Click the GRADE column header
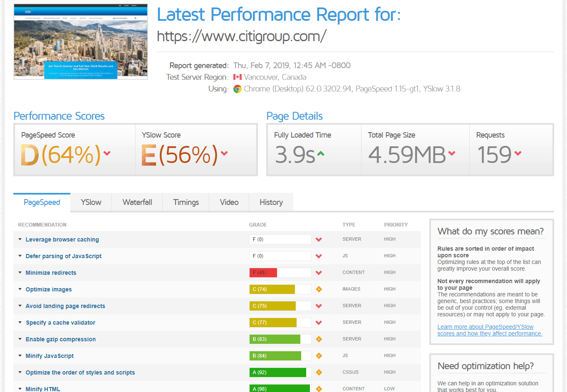 coord(258,224)
